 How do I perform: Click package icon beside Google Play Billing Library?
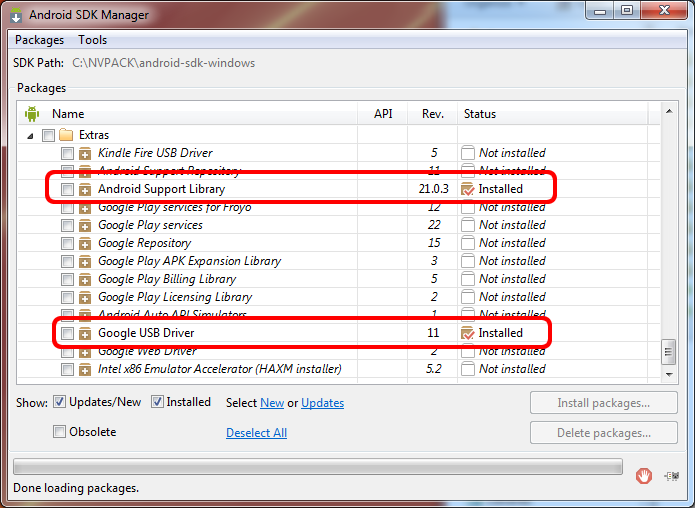pos(85,279)
